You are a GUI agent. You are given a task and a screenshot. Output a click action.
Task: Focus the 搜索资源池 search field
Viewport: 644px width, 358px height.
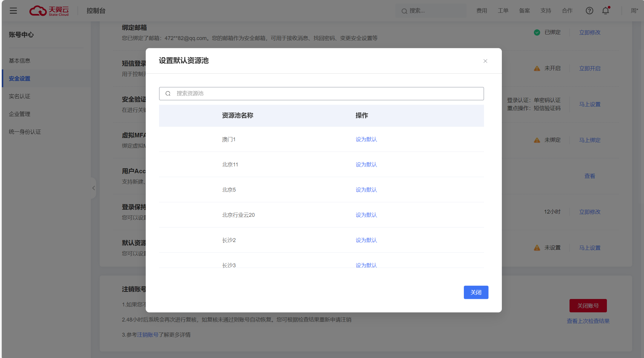tap(321, 93)
